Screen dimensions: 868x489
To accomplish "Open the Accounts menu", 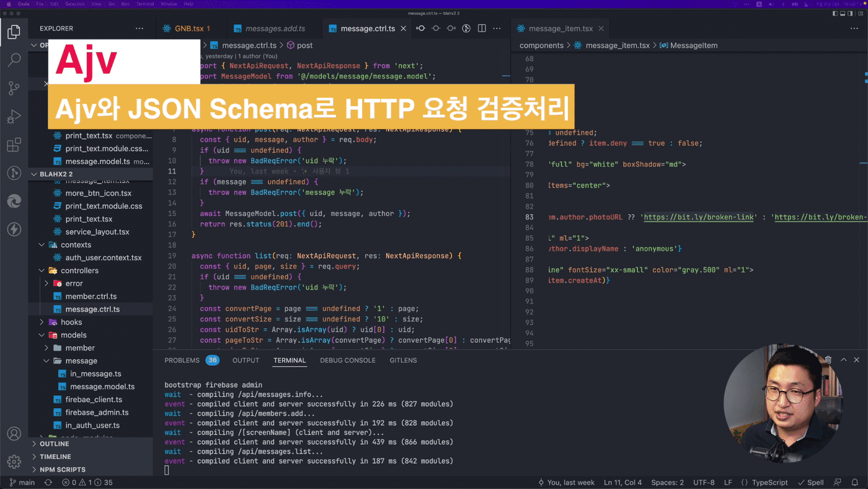I will click(x=14, y=434).
